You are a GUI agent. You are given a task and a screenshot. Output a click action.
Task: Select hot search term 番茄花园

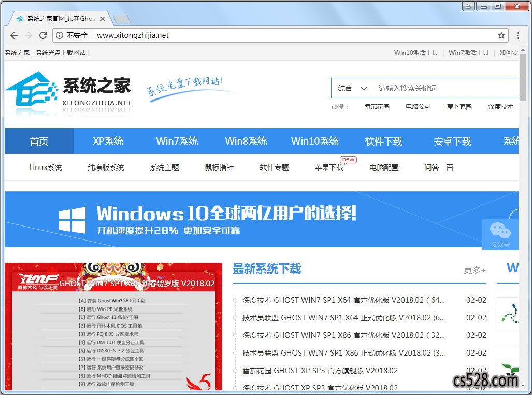(377, 107)
